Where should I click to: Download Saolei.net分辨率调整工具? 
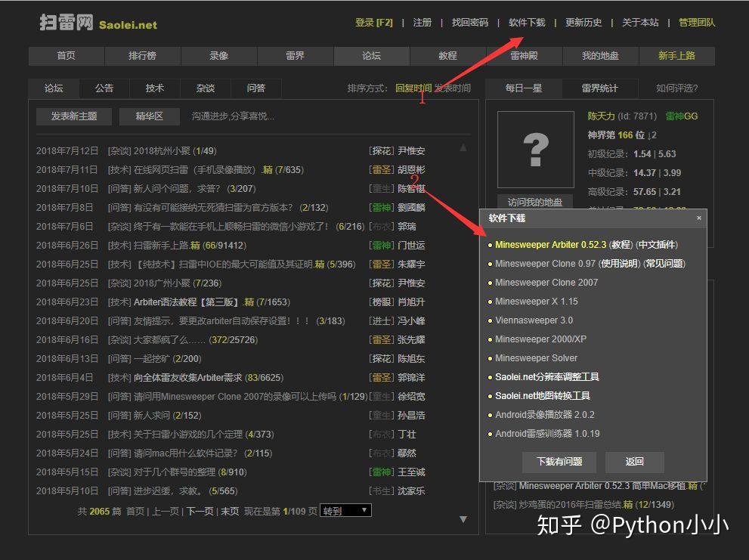[x=547, y=377]
